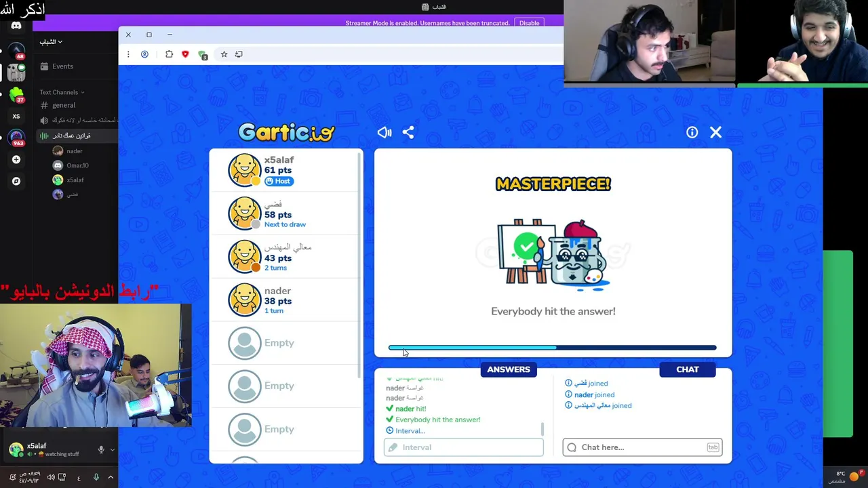Open the Discord server with 68 notifications

click(x=16, y=52)
